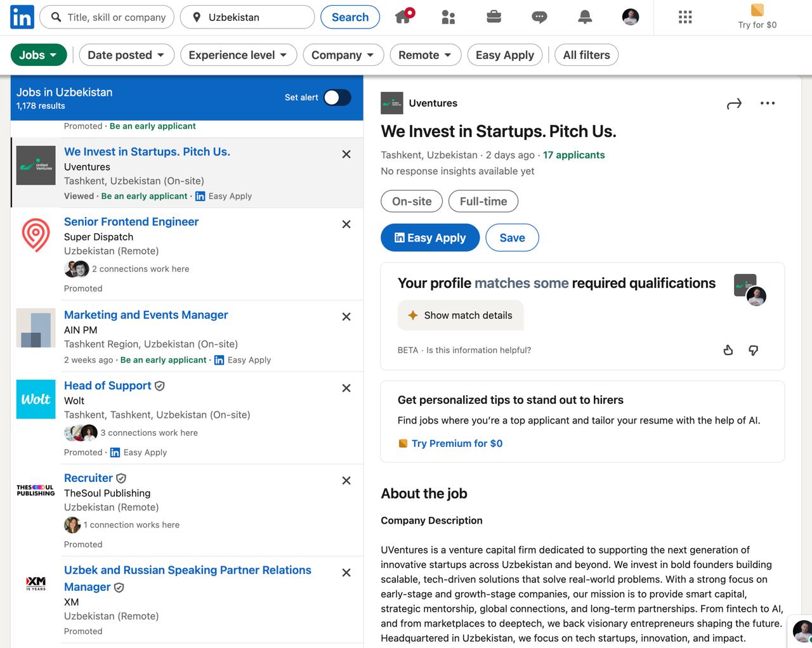Open Senior Frontend Engineer job title
The image size is (812, 648).
(131, 221)
